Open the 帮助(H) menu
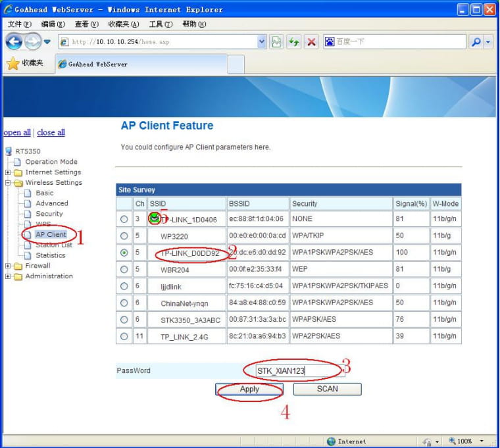The width and height of the screenshot is (500, 448). tap(194, 24)
